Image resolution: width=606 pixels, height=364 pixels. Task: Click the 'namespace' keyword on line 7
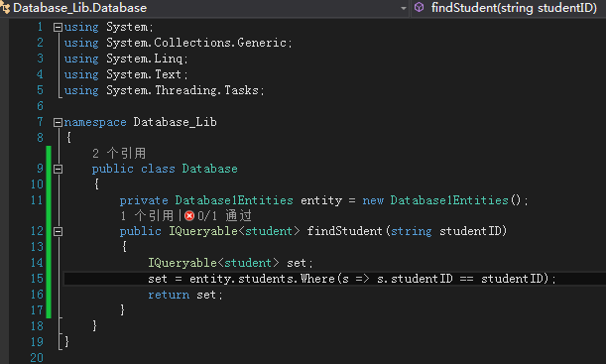[95, 122]
